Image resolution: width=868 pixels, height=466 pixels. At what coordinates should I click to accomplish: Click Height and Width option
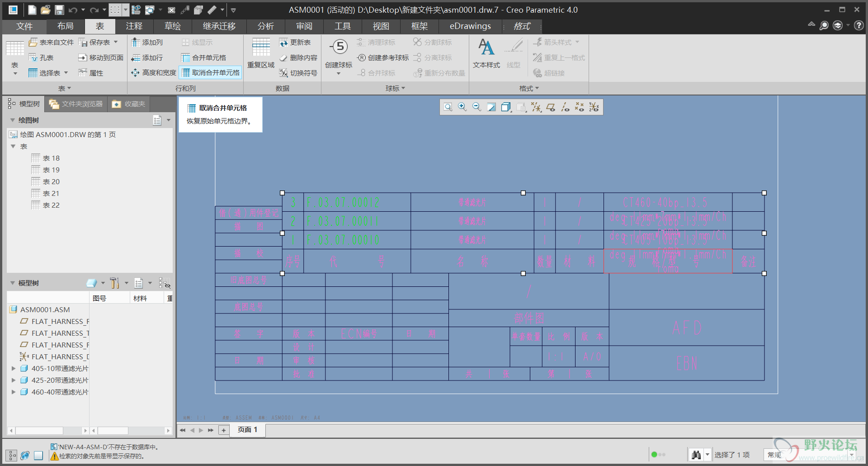pyautogui.click(x=154, y=72)
